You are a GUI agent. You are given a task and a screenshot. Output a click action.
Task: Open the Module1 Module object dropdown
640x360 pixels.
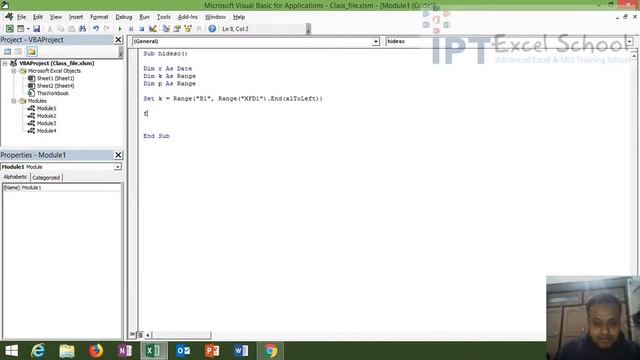118,167
